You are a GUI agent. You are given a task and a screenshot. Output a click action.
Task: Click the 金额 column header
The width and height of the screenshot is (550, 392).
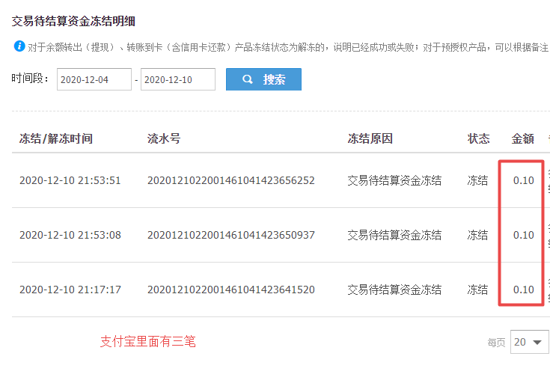click(x=522, y=138)
